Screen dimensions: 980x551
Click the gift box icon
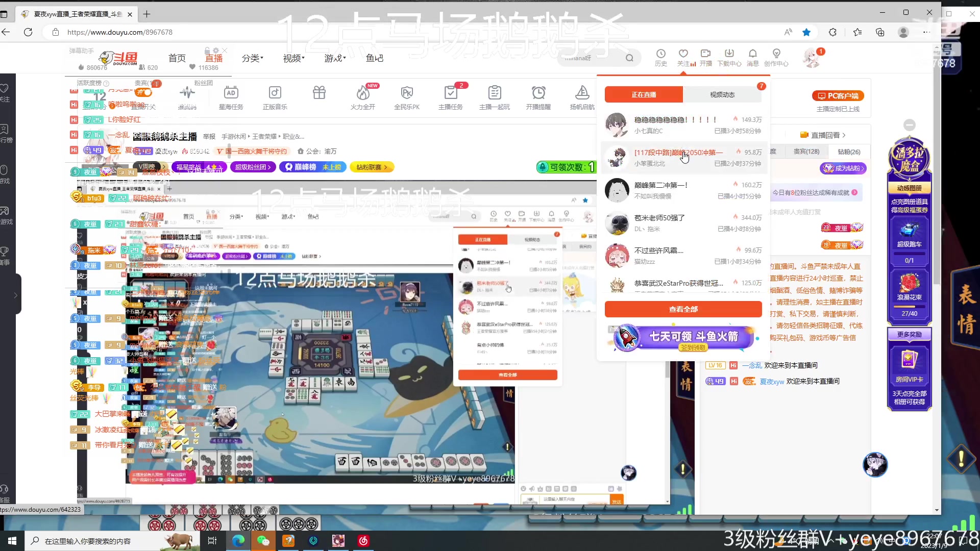tap(320, 93)
